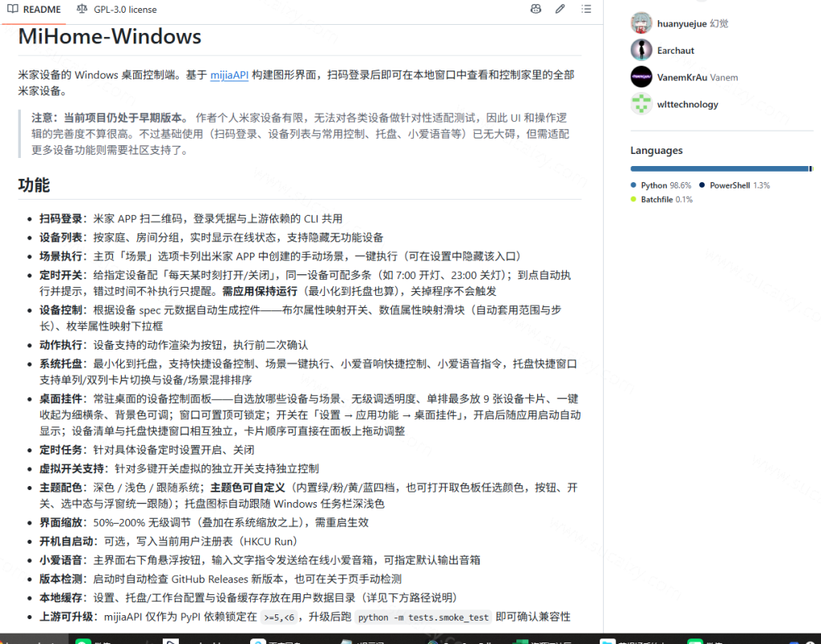Click the 小爱语音 bullet text
The image size is (821, 644).
click(260, 561)
